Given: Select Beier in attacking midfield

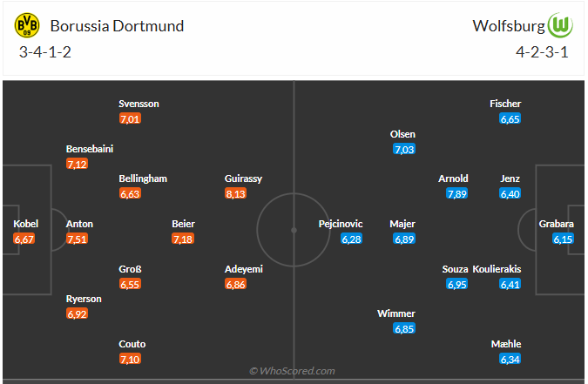Looking at the screenshot, I should 183,224.
